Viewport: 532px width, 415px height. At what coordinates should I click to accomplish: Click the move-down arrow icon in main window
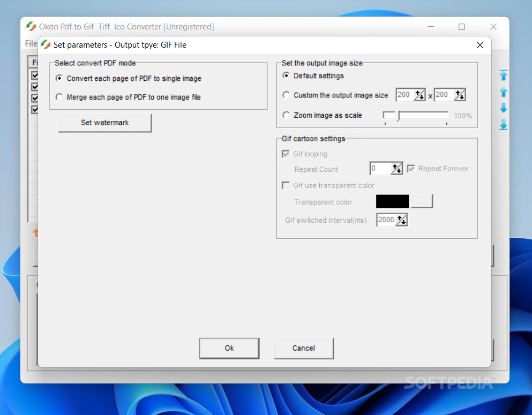tap(504, 108)
